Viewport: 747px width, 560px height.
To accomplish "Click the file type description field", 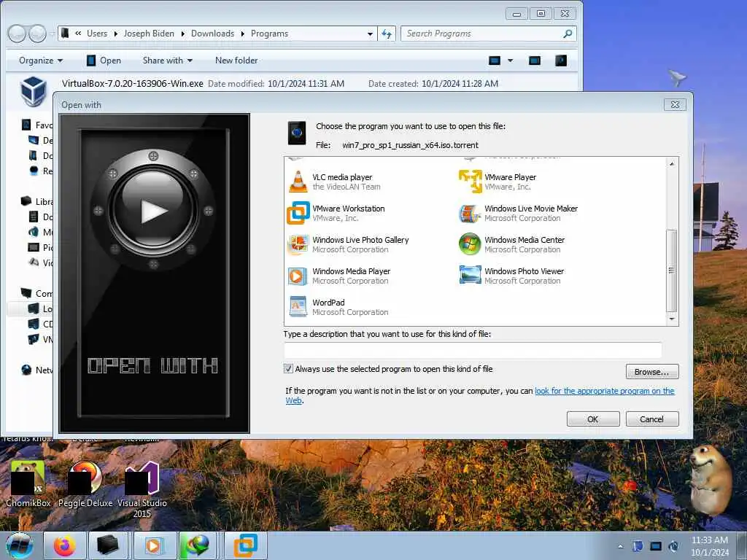I will [473, 350].
